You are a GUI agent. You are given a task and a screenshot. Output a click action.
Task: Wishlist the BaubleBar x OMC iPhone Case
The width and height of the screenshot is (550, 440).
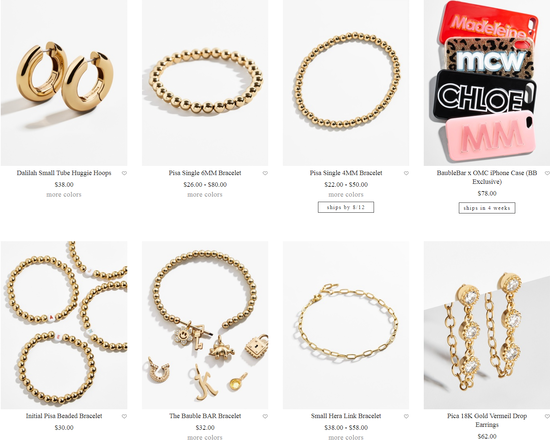tap(547, 173)
